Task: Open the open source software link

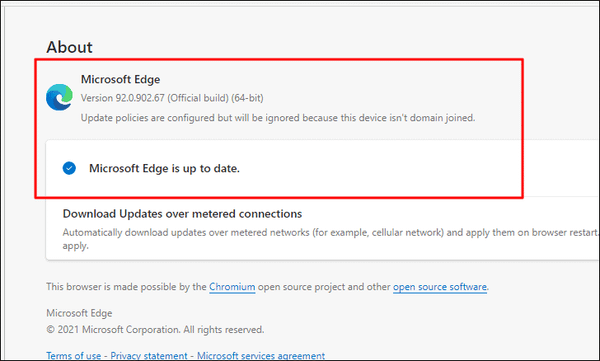Action: [440, 287]
